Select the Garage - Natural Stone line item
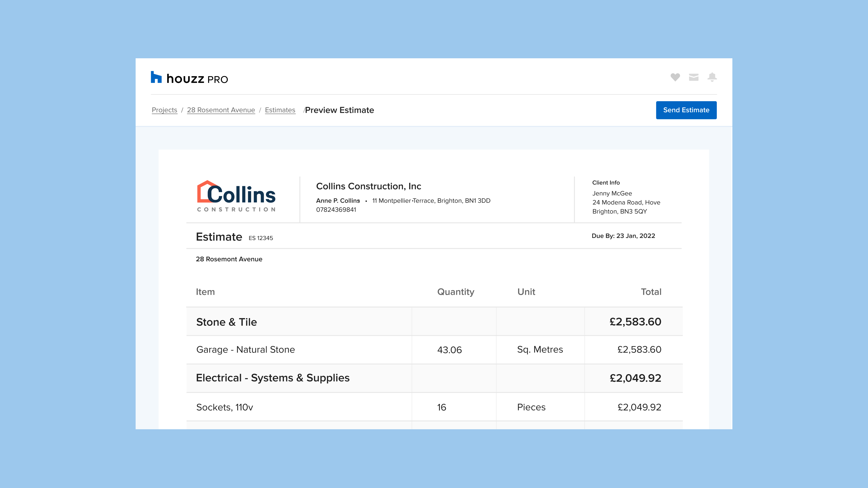 pyautogui.click(x=245, y=350)
